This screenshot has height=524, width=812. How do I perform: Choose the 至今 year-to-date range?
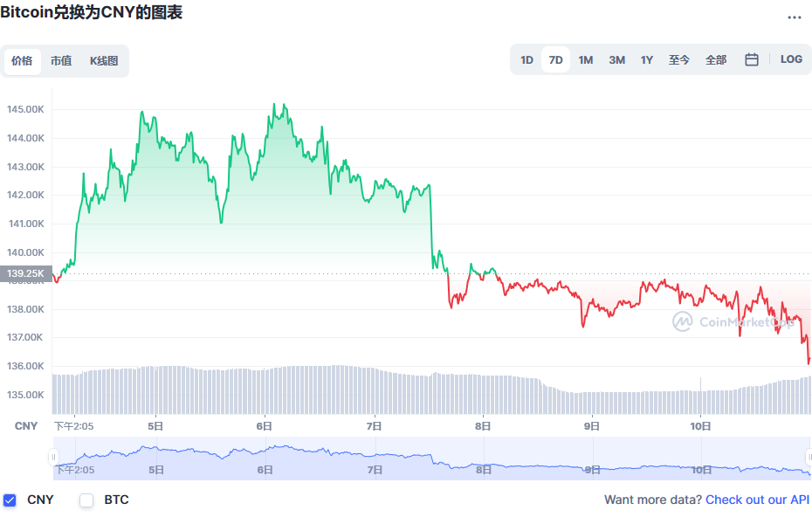coord(679,60)
